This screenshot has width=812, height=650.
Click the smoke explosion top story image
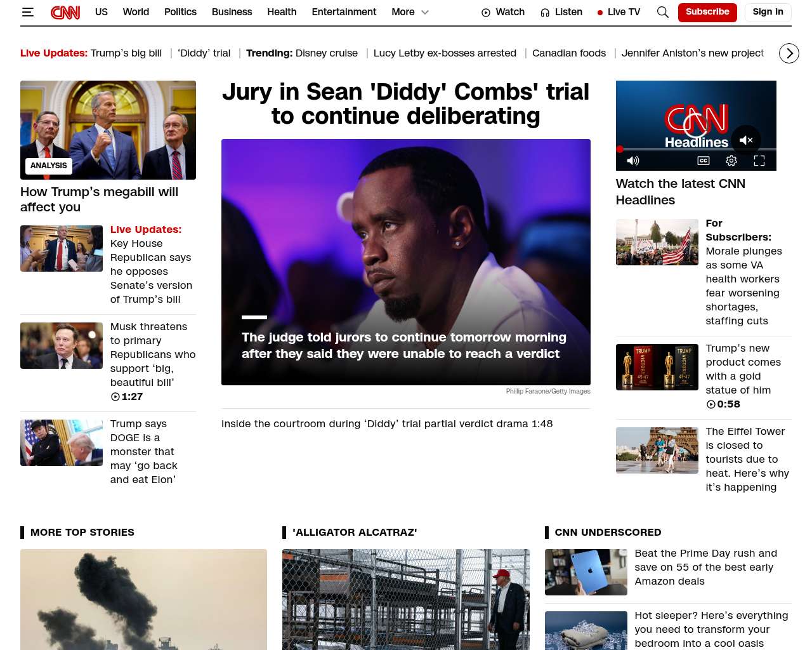[143, 599]
